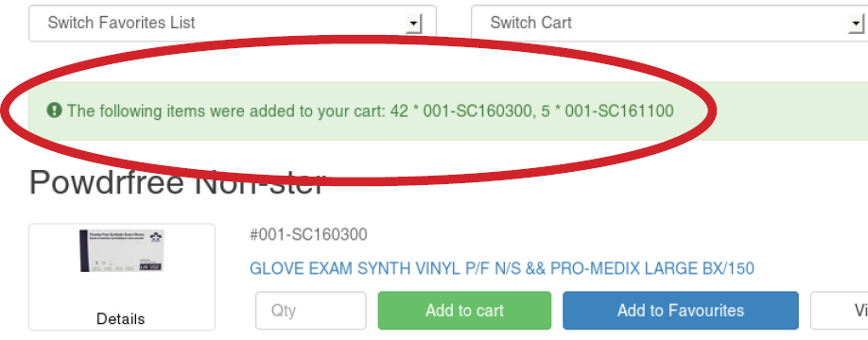Click the blue Add to Favourites button
868x340 pixels.
pos(681,310)
